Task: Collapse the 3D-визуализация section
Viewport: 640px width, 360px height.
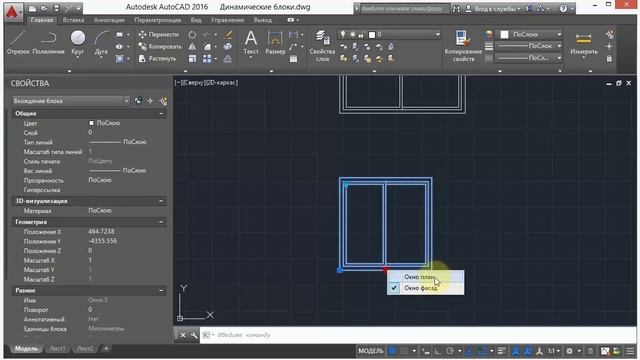Action: 161,201
